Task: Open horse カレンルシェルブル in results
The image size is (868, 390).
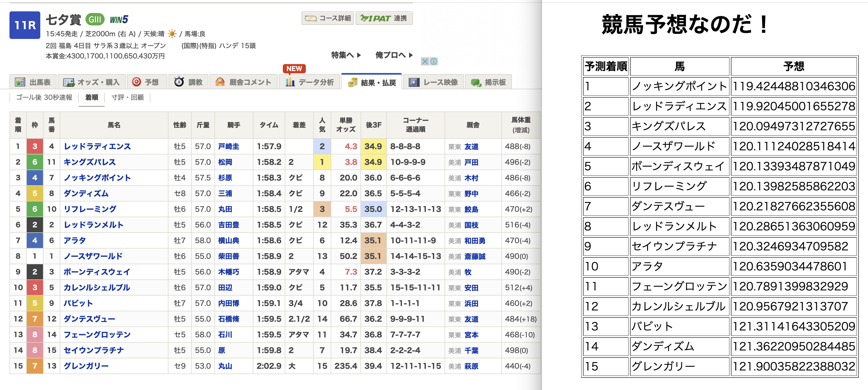Action: [97, 287]
